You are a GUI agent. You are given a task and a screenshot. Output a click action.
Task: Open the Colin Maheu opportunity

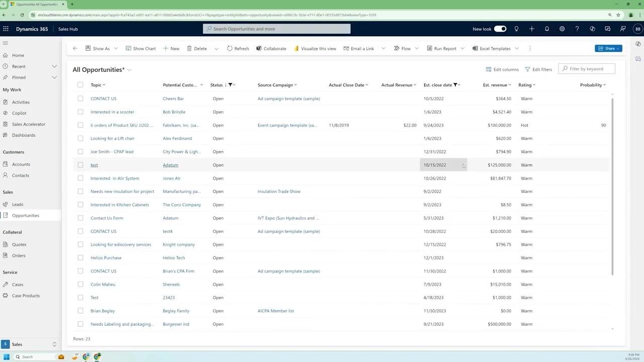pos(103,285)
